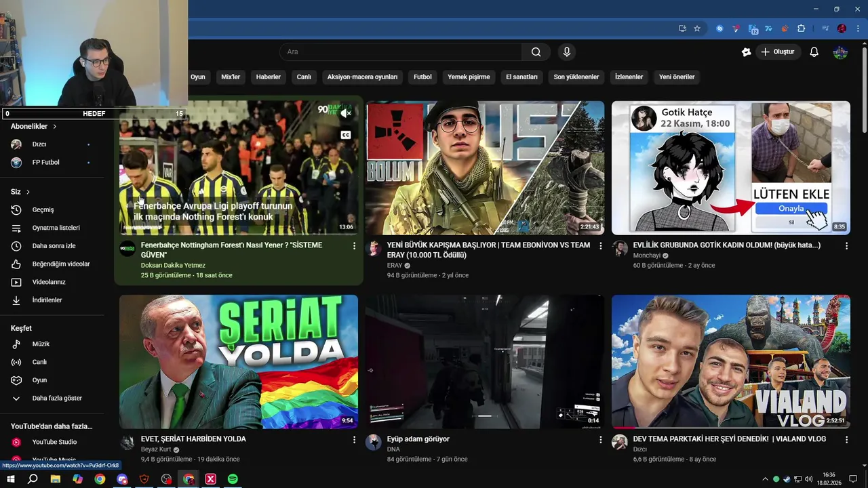Select the Haberler filter chip
The width and height of the screenshot is (868, 488).
coord(269,77)
